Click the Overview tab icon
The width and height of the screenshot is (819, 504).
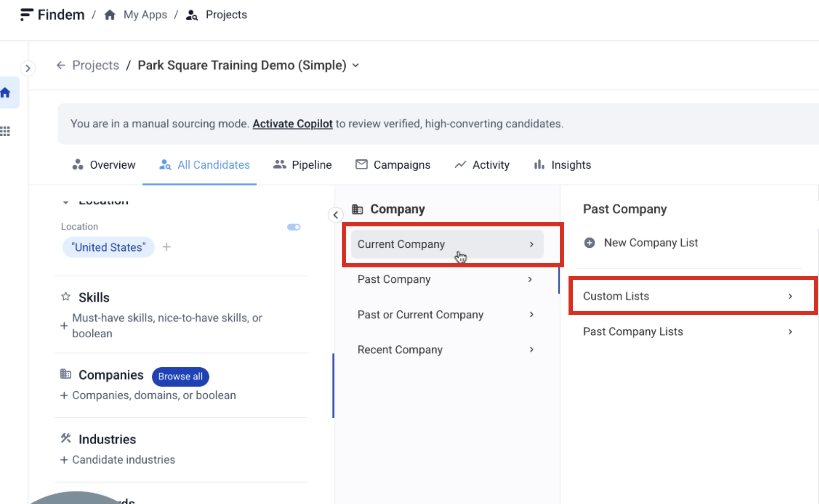pos(77,164)
